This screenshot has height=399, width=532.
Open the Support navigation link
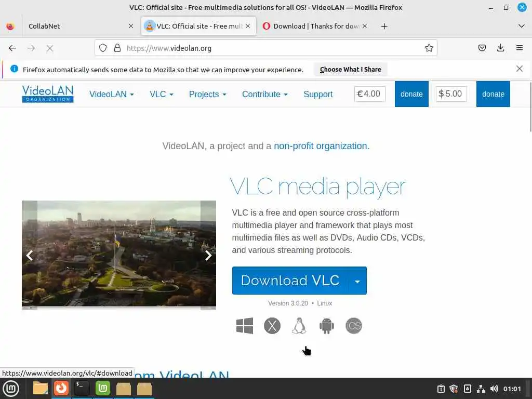coord(318,95)
